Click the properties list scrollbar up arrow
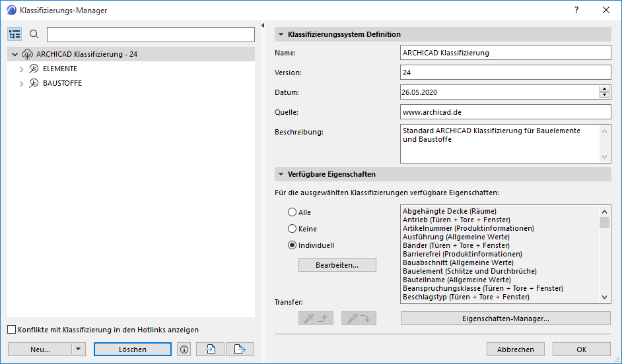This screenshot has width=622, height=364. pos(604,212)
